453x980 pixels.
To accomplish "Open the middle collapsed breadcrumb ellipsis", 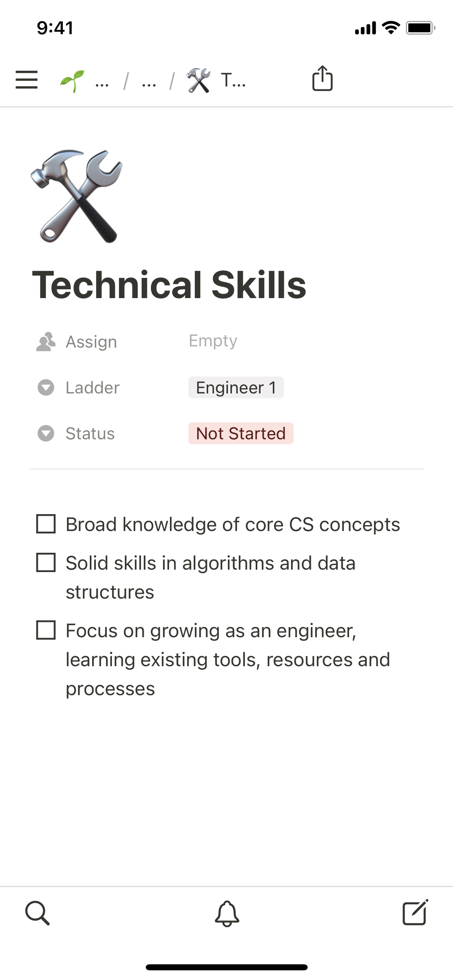I will coord(149,83).
